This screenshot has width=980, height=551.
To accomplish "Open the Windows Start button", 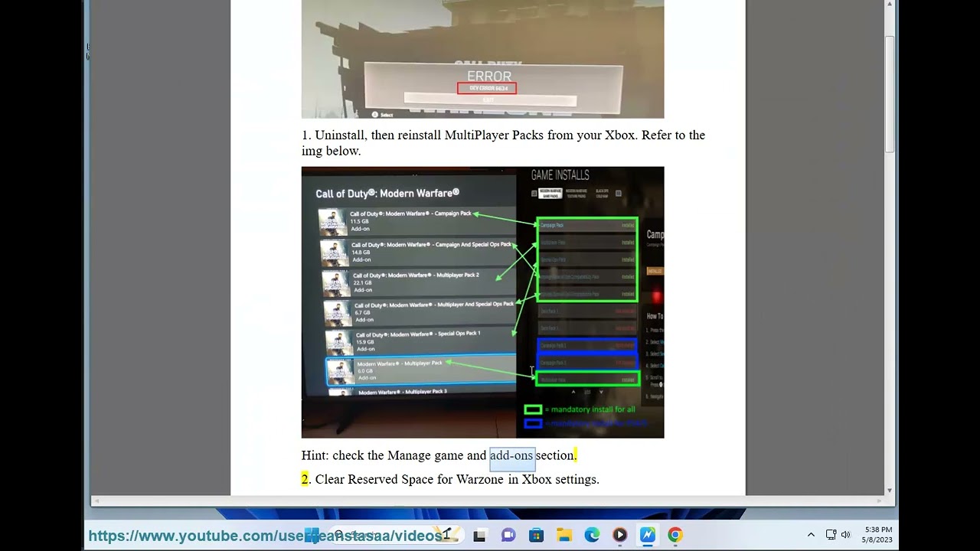I will [312, 535].
